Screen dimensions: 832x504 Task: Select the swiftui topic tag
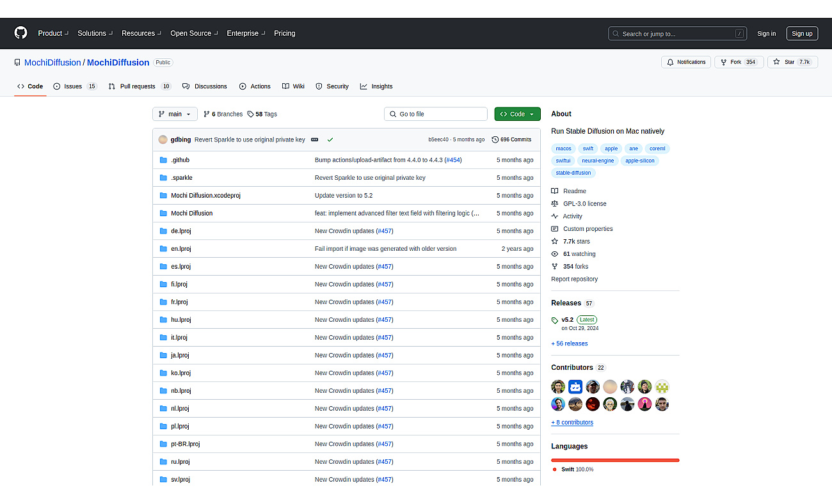coord(563,161)
